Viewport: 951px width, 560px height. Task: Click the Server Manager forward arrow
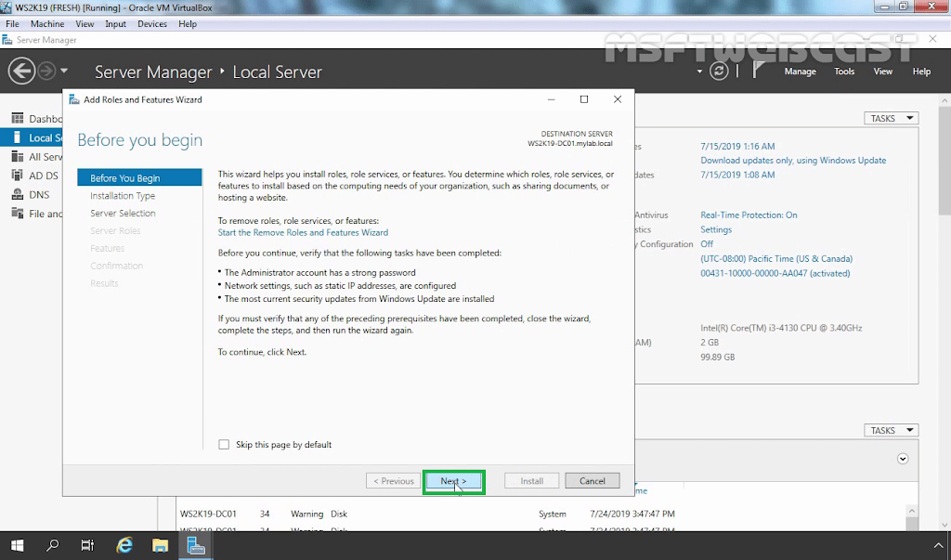[x=46, y=71]
